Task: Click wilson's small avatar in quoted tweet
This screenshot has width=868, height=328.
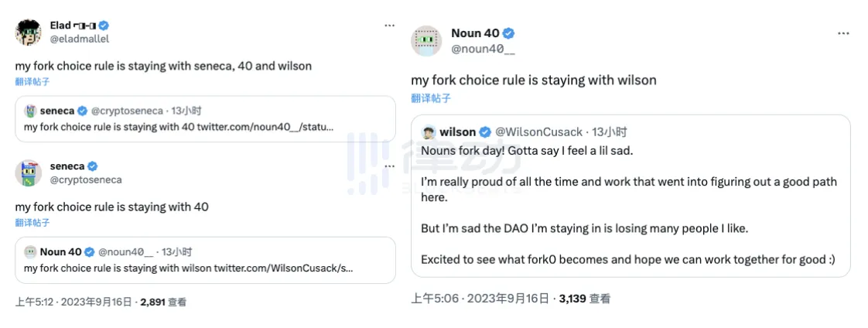Action: point(428,132)
